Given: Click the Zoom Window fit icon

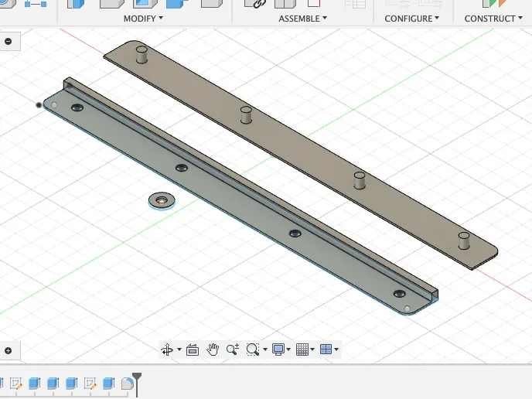Looking at the screenshot, I should (x=252, y=350).
